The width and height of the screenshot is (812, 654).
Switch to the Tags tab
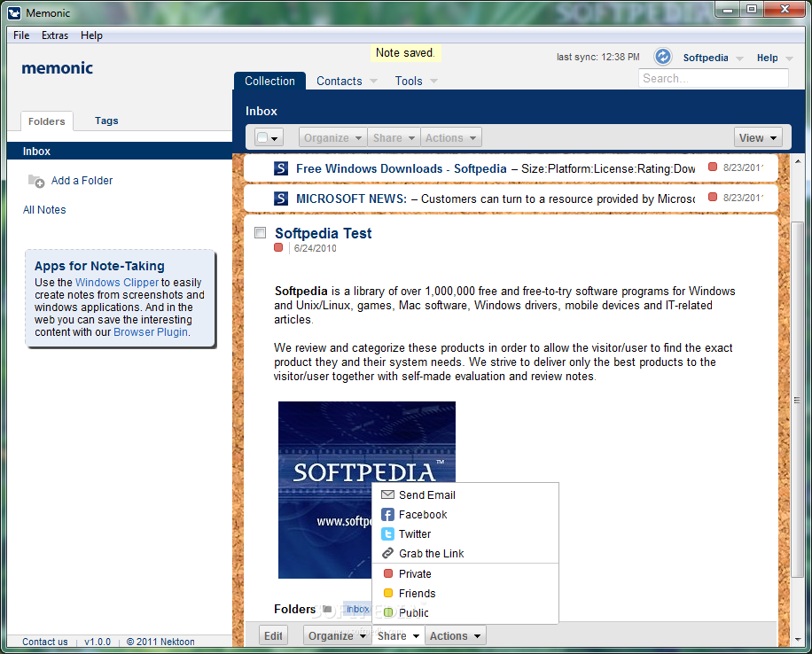pos(106,121)
